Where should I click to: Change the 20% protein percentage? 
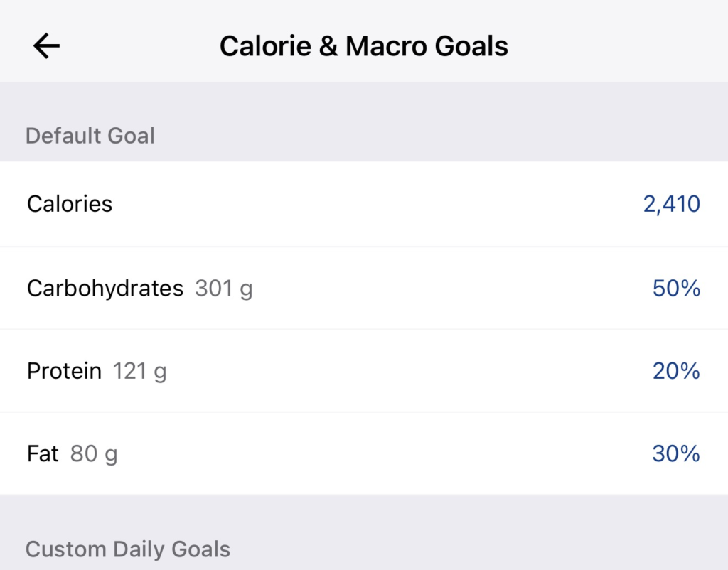[676, 371]
